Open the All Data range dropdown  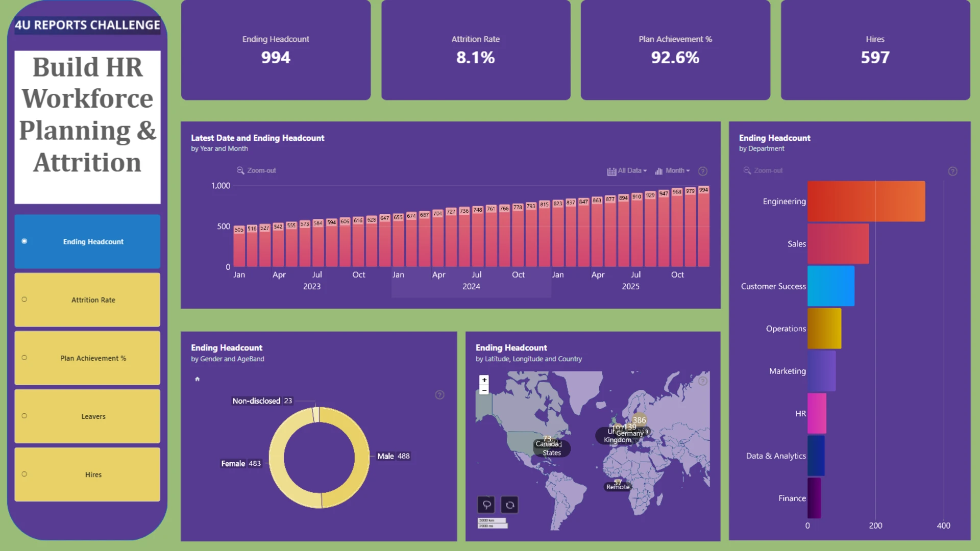click(x=627, y=171)
